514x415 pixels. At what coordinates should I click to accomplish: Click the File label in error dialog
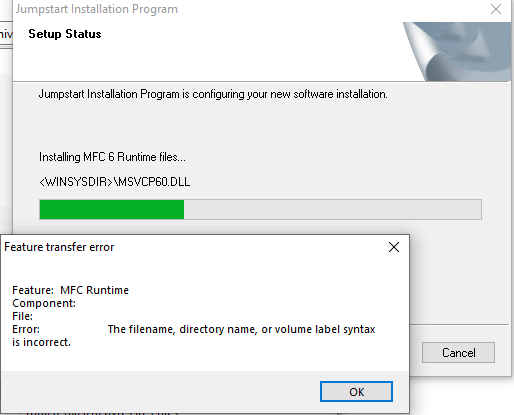point(22,316)
